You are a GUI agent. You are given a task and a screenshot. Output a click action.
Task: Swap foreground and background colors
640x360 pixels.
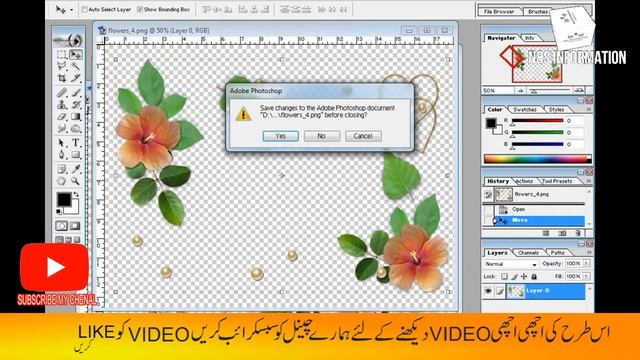[76, 195]
